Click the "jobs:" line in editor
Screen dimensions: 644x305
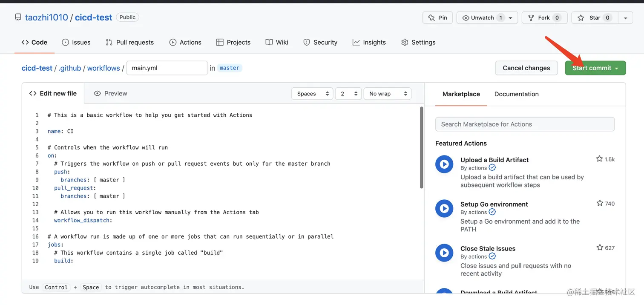click(55, 245)
